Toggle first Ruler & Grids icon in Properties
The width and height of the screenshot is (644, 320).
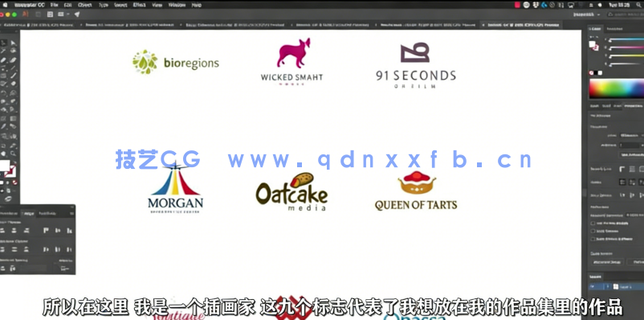click(622, 169)
